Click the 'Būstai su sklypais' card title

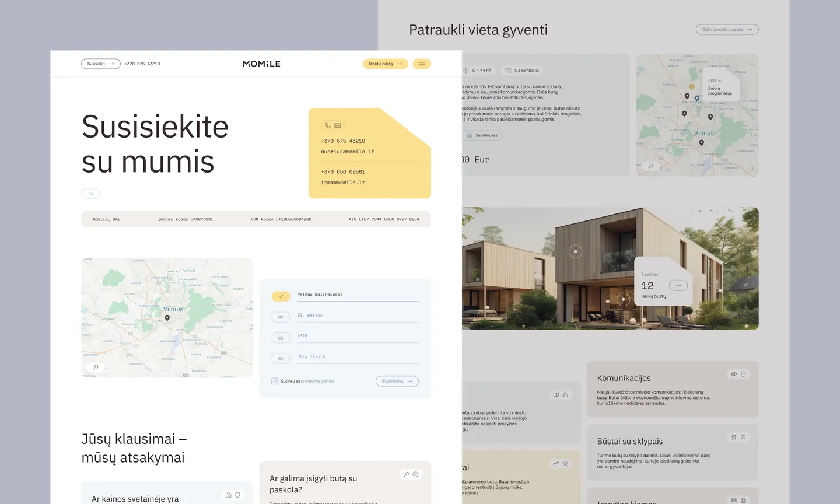(630, 442)
